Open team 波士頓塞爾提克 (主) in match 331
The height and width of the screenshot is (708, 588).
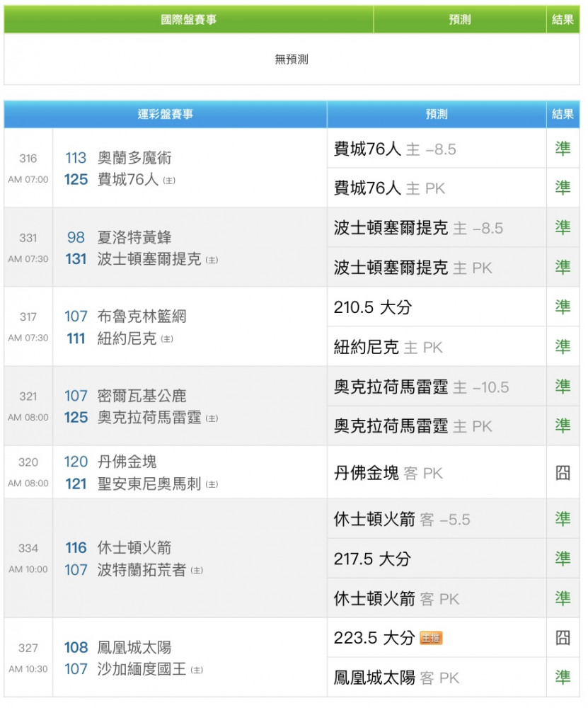click(x=158, y=259)
